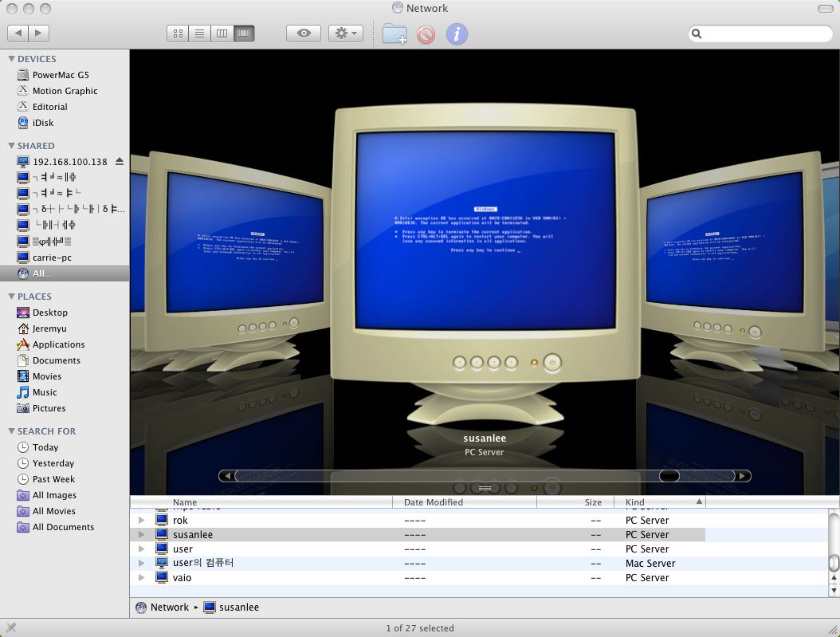Expand the vaio server row

click(141, 577)
